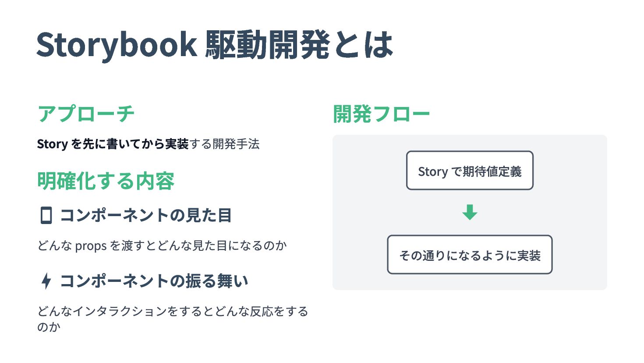Click the bold "Story を先に書いてから実装" text
This screenshot has height=363, width=644.
click(113, 144)
